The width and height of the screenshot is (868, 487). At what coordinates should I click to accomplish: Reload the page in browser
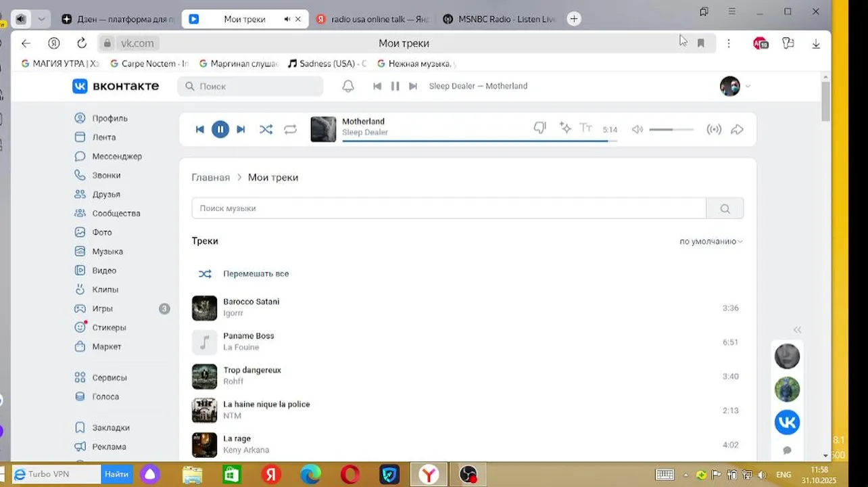click(81, 43)
